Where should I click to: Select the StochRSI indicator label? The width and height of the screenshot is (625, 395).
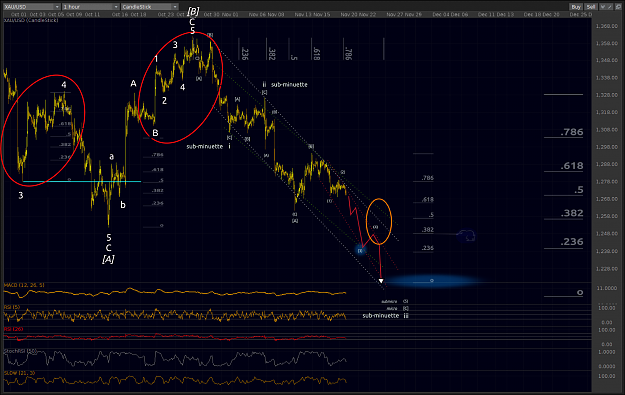[20, 351]
